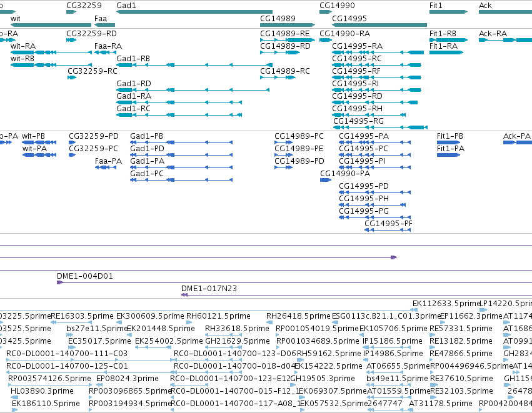The image size is (532, 413).
Task: Select transcript Gad1-RC
Action: [179, 116]
